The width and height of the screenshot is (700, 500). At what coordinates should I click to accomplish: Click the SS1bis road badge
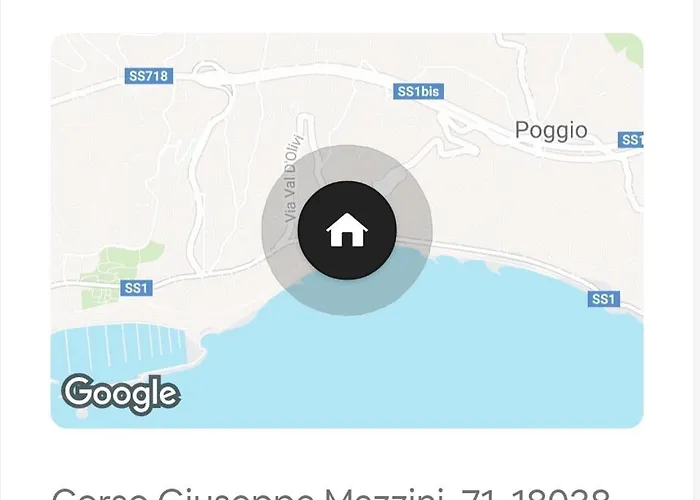point(418,92)
